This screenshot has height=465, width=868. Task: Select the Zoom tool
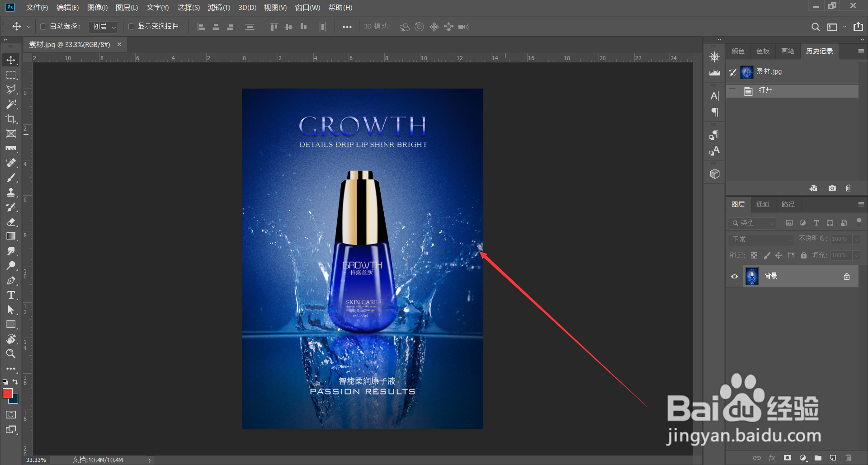[11, 354]
